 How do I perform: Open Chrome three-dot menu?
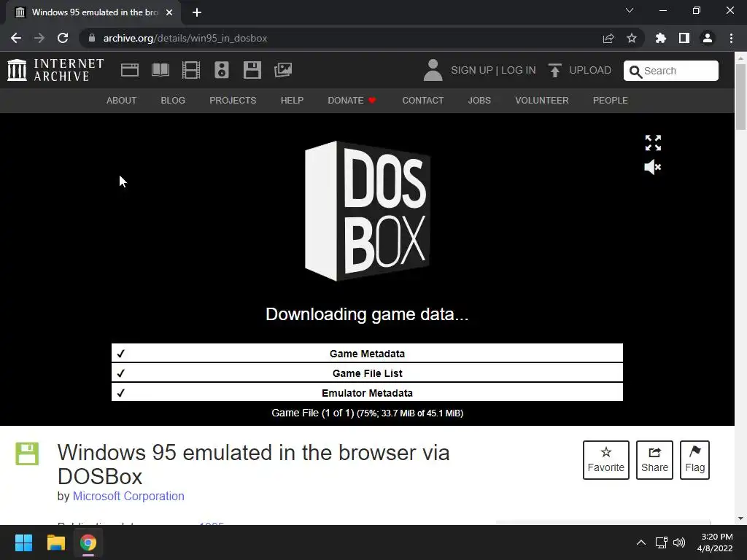tap(731, 38)
